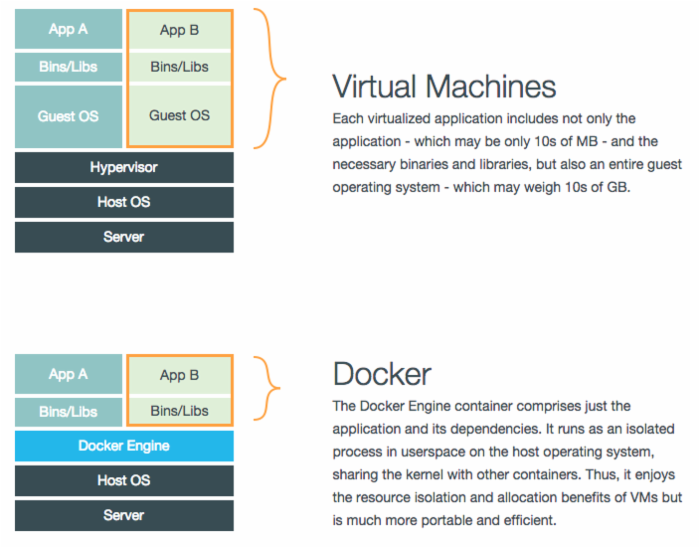Select the green Guest OS block under App B
Viewport: 700px width, 548px height.
pyautogui.click(x=180, y=116)
